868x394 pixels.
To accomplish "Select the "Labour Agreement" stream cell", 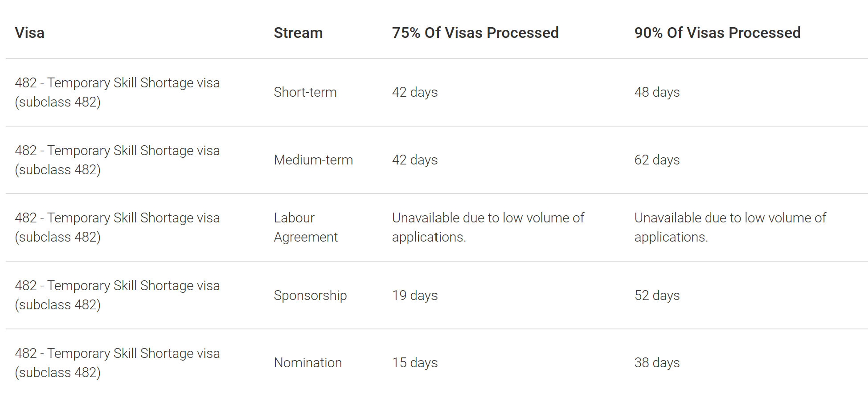I will [x=306, y=227].
